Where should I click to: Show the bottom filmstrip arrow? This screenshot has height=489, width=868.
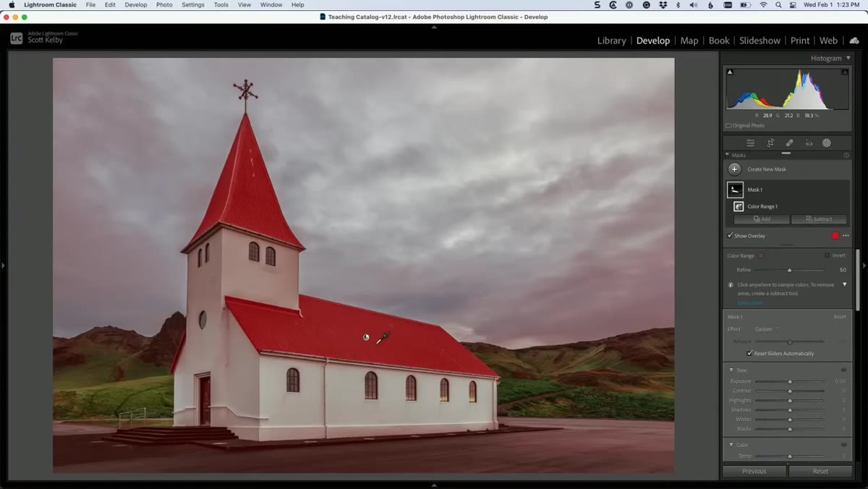click(434, 485)
